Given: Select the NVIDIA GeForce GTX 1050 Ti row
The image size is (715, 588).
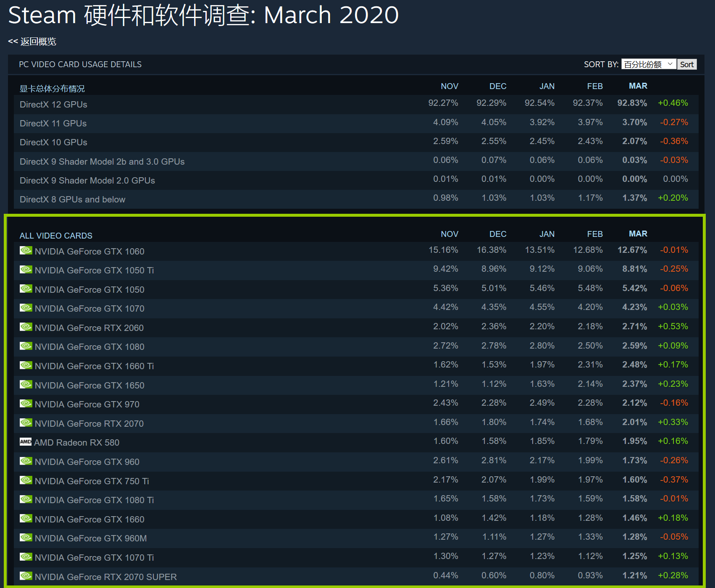Looking at the screenshot, I should (94, 270).
